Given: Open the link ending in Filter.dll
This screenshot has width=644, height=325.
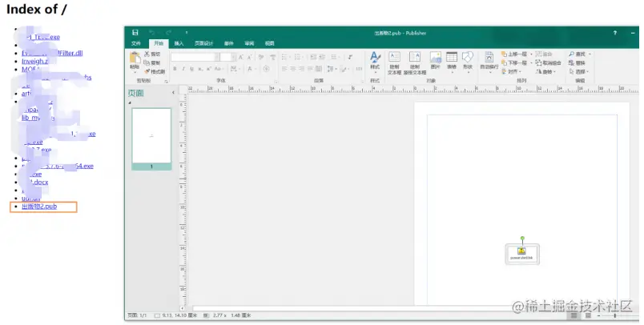Looking at the screenshot, I should 52,53.
